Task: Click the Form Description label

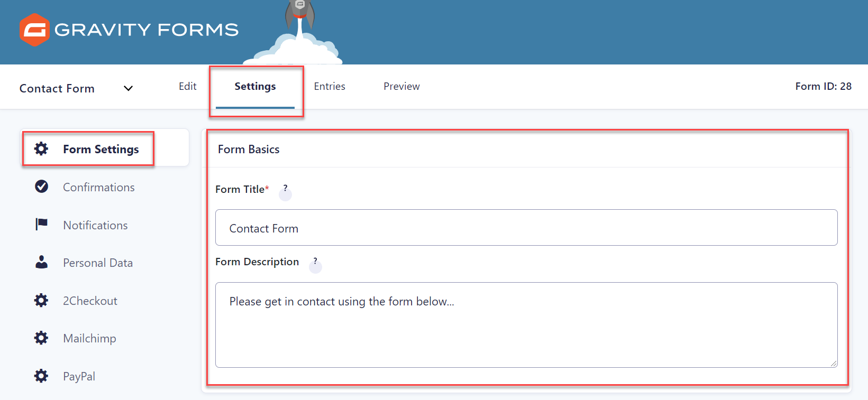Action: pos(257,262)
